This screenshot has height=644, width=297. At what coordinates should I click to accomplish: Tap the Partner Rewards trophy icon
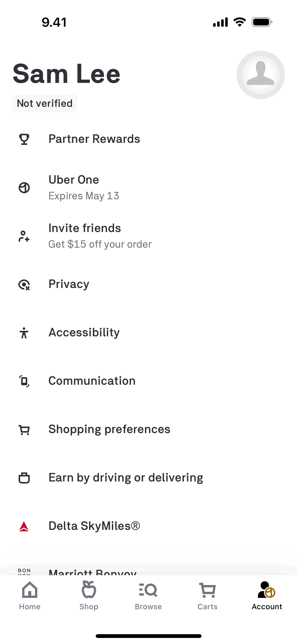coord(24,139)
